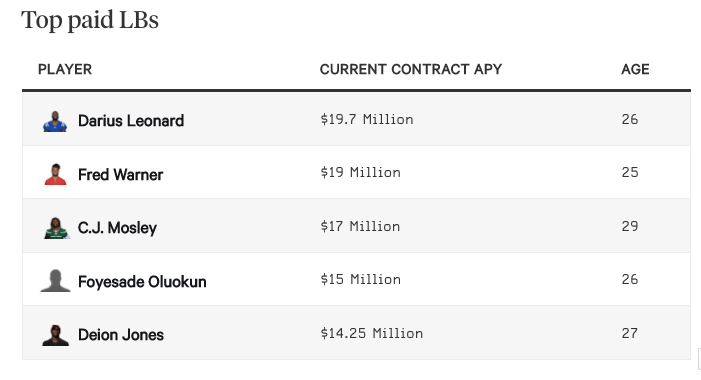701x380 pixels.
Task: Select the C.J. Mosley player name
Action: (x=117, y=228)
